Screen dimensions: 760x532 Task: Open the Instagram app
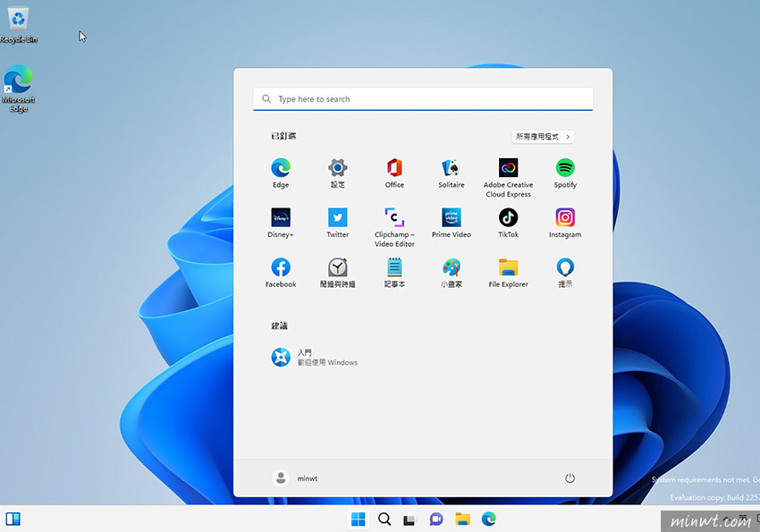[565, 223]
